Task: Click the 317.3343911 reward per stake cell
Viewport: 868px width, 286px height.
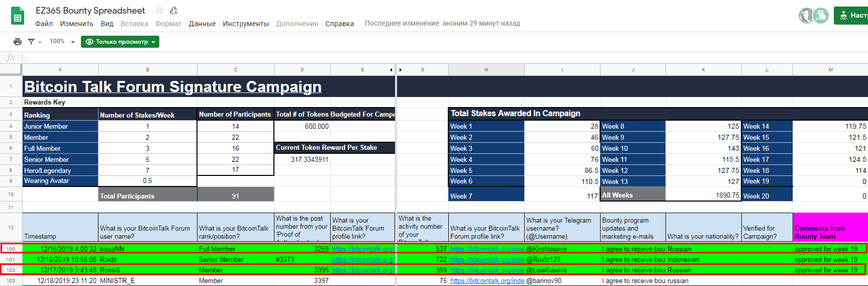Action: (x=302, y=159)
